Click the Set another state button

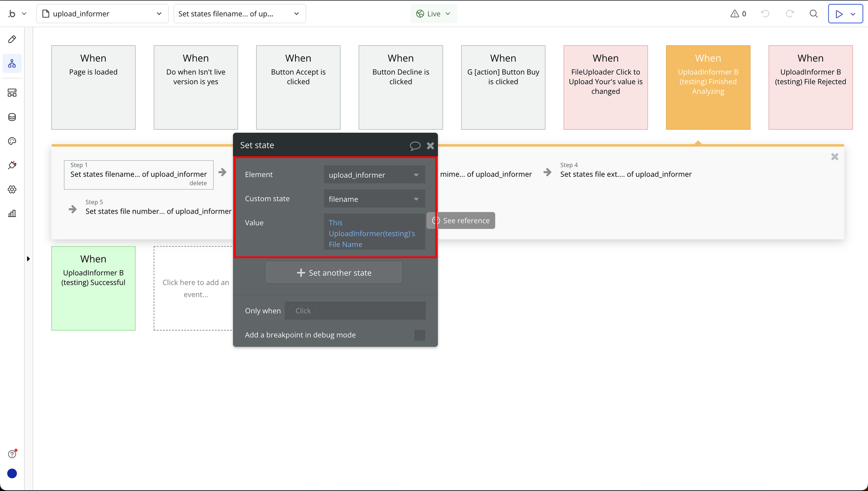tap(334, 273)
